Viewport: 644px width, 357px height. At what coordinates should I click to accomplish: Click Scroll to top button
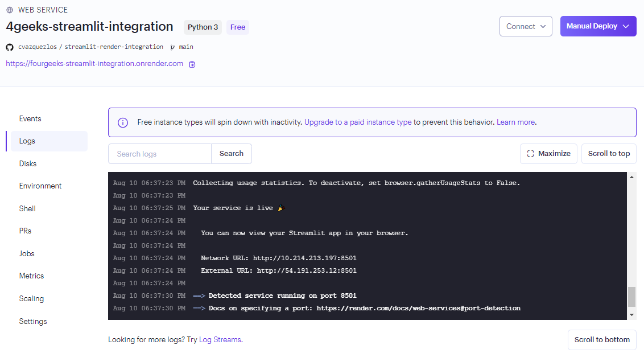[609, 153]
